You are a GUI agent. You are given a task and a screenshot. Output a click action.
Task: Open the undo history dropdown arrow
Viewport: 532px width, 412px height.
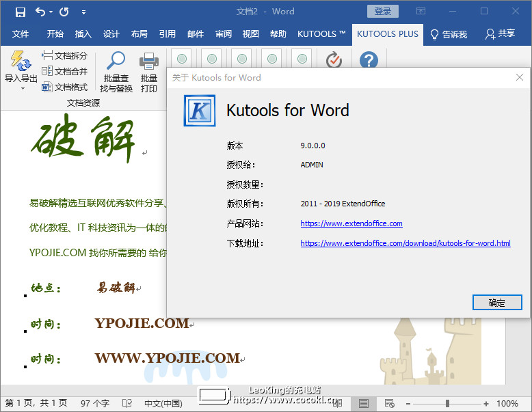(x=51, y=12)
